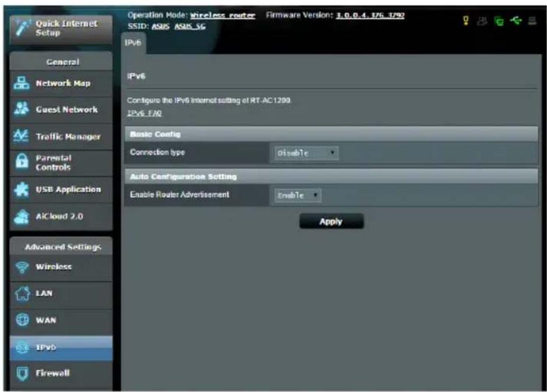Open Enable Router Advertisement dropdown
The image size is (547, 392).
298,195
